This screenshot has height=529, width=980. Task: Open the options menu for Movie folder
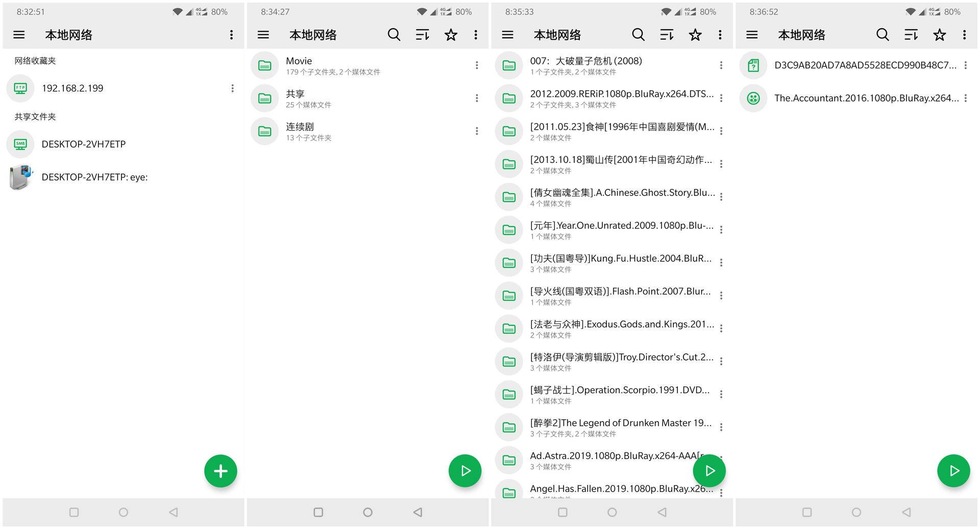click(476, 65)
